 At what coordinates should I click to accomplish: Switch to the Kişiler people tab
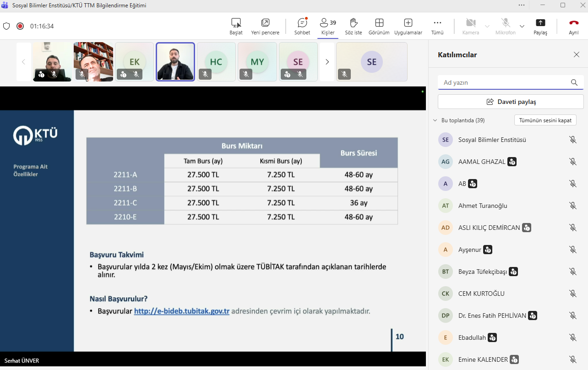tap(328, 23)
